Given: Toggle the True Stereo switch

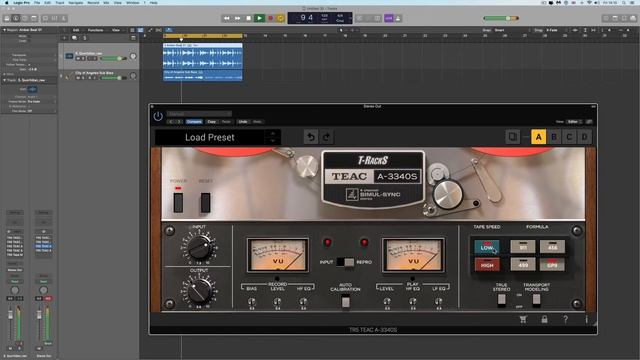Looking at the screenshot, I should (x=502, y=300).
